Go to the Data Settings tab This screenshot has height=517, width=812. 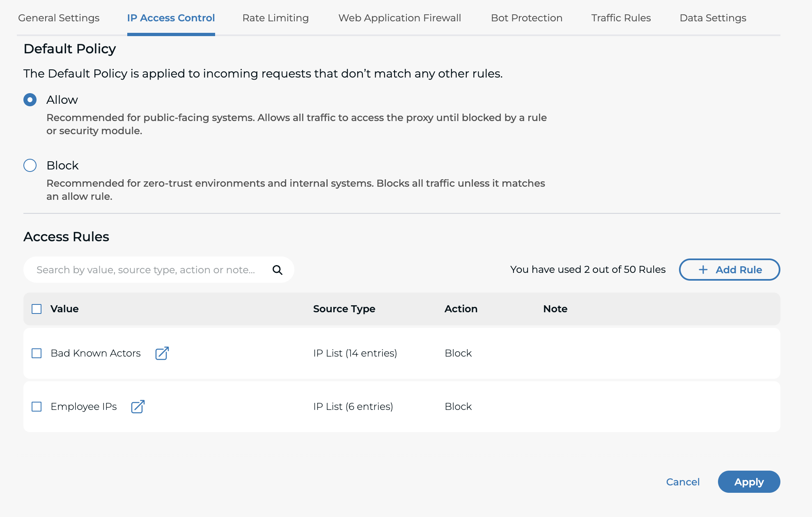(x=713, y=18)
